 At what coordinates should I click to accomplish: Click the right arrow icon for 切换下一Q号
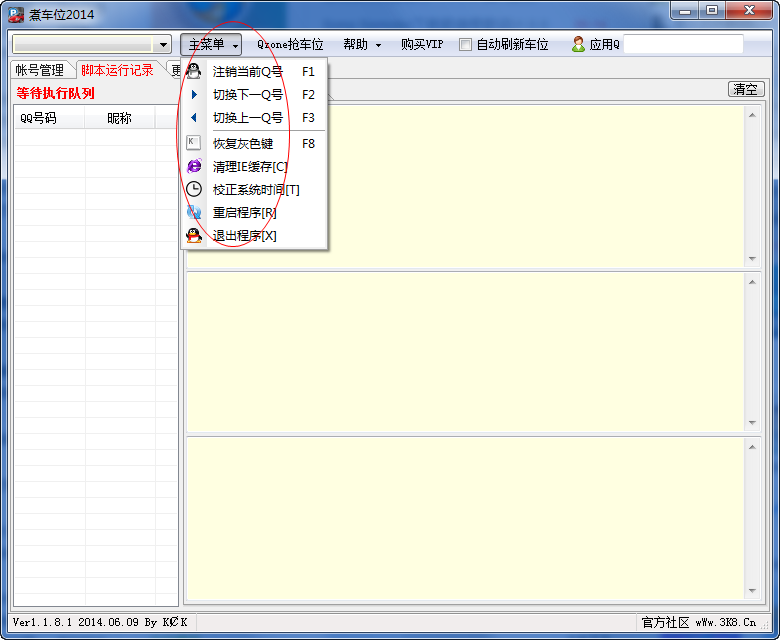click(194, 94)
